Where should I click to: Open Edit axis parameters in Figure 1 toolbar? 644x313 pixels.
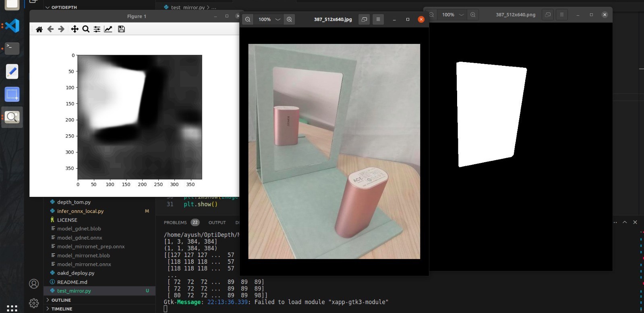tap(108, 29)
